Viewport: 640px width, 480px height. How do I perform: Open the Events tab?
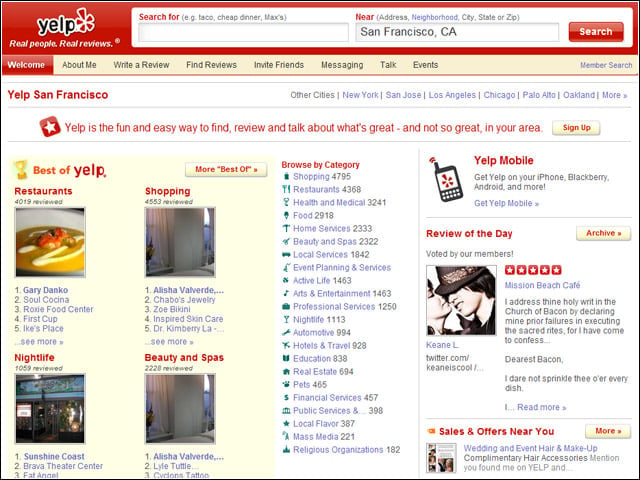425,65
